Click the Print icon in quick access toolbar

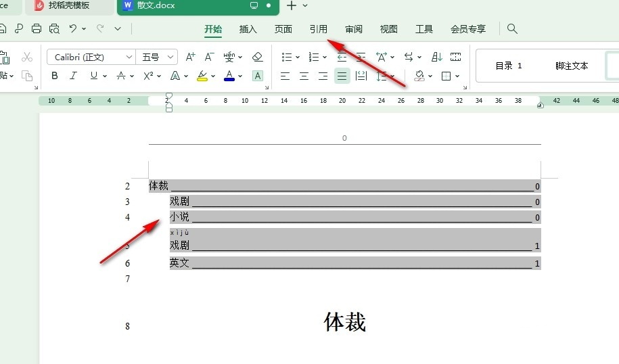tap(37, 29)
